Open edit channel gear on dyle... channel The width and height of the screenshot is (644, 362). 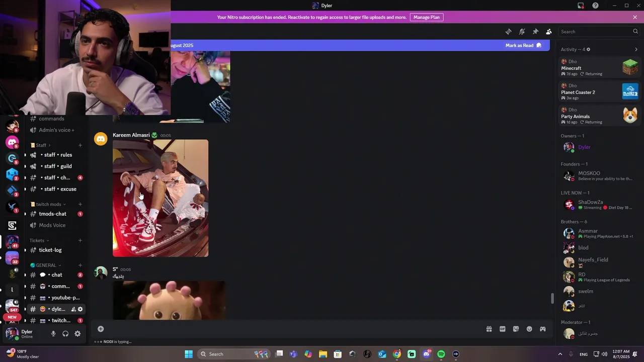point(80,309)
